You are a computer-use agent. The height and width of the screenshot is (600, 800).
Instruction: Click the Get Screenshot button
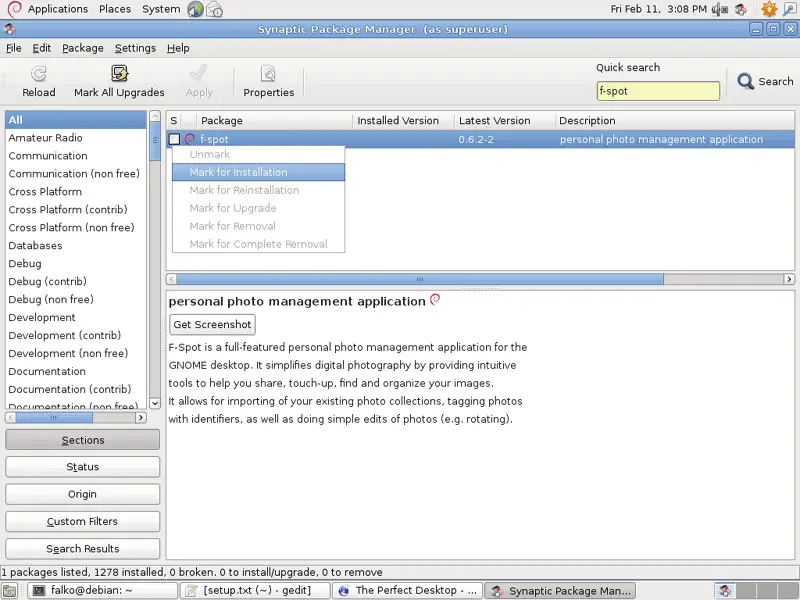pyautogui.click(x=212, y=324)
